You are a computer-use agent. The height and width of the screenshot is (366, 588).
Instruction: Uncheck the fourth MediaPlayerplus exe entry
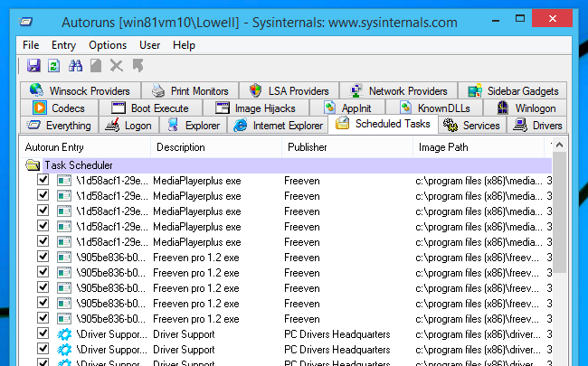tap(43, 226)
